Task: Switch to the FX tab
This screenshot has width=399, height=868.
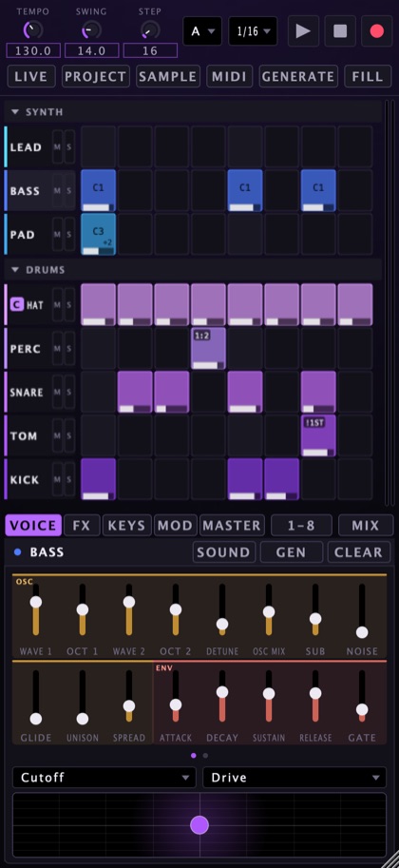Action: (x=82, y=526)
